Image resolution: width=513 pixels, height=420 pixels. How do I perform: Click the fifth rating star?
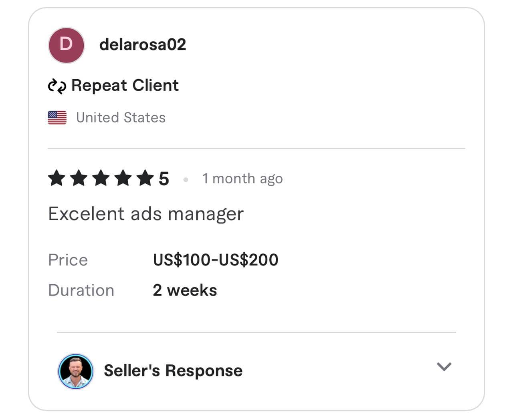coord(145,178)
